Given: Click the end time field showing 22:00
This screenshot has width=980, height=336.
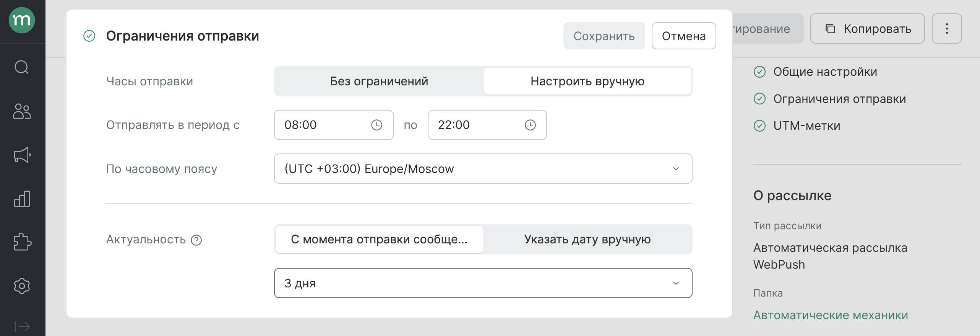Looking at the screenshot, I should coord(487,125).
